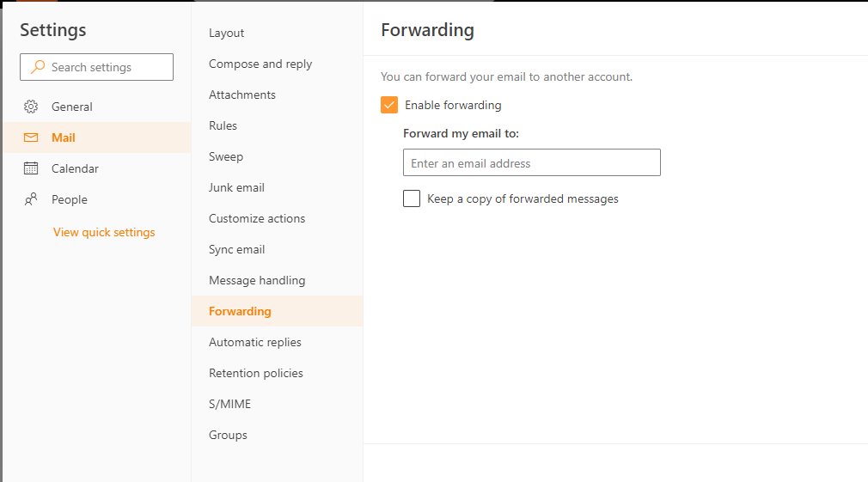868x482 pixels.
Task: Select Compose and reply settings
Action: pos(260,64)
